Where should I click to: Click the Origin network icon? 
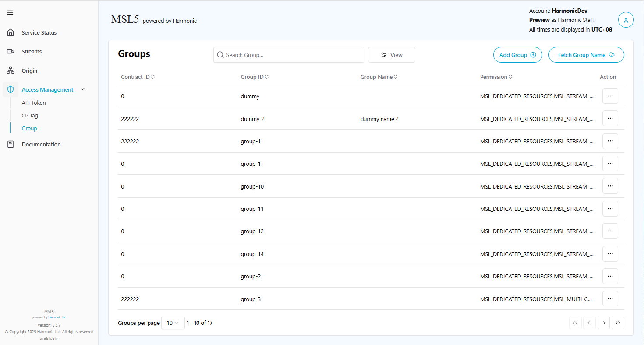pos(11,71)
